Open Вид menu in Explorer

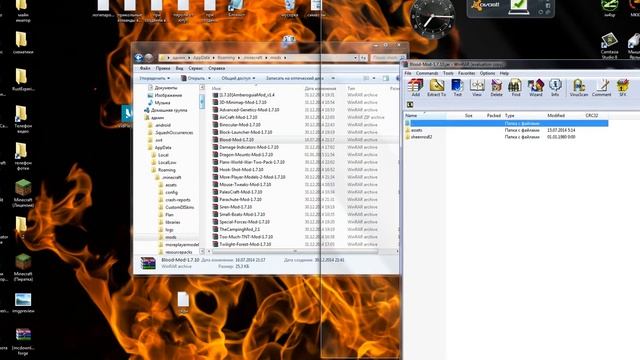click(179, 68)
